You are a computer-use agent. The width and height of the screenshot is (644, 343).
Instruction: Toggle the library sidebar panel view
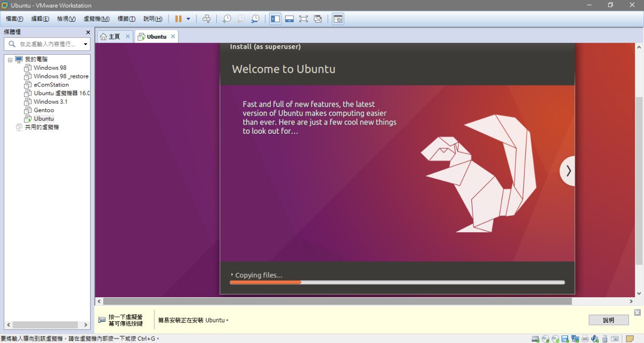click(275, 19)
